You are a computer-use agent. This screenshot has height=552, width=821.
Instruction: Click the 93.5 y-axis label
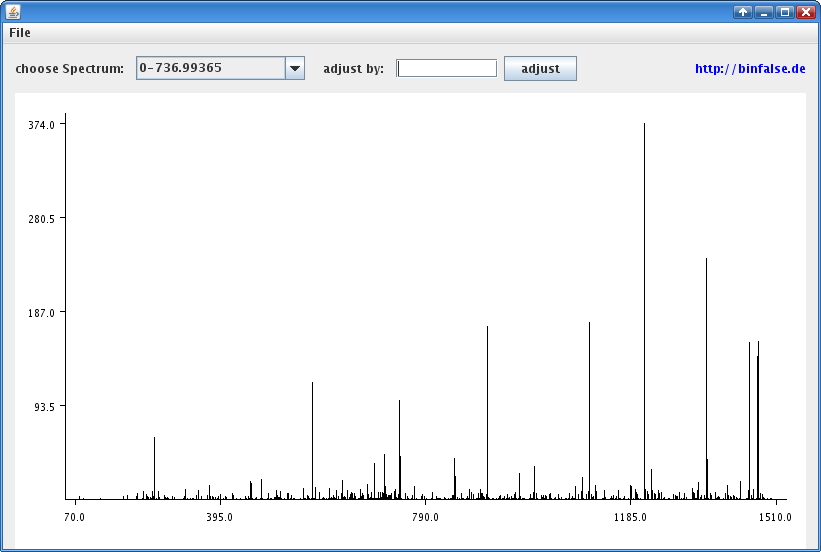coord(45,407)
